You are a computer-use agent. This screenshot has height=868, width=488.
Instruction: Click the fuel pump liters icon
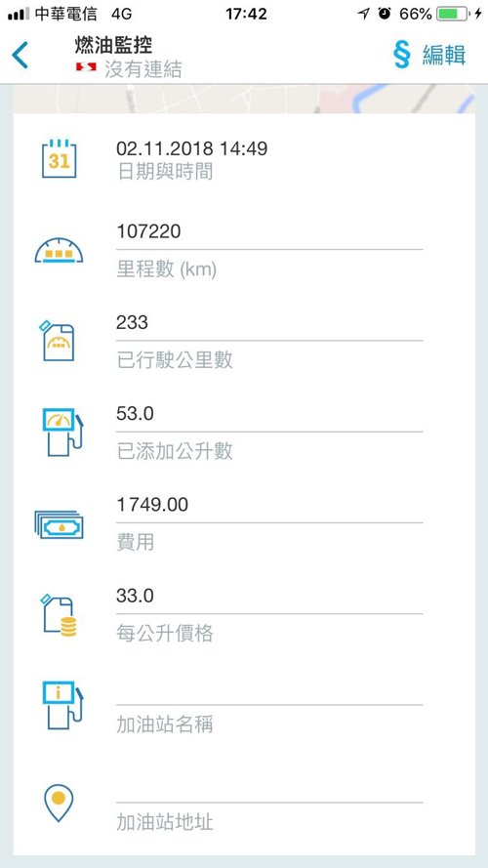click(62, 432)
